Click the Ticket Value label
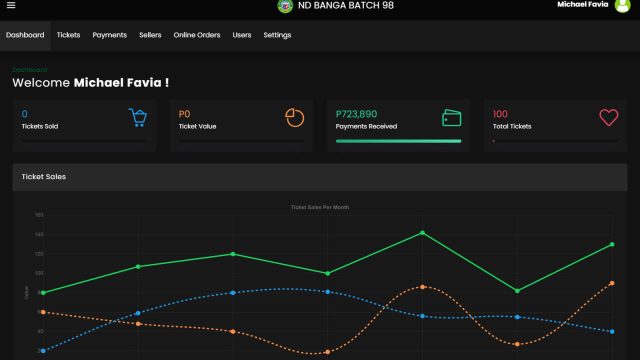The width and height of the screenshot is (640, 360). (197, 127)
